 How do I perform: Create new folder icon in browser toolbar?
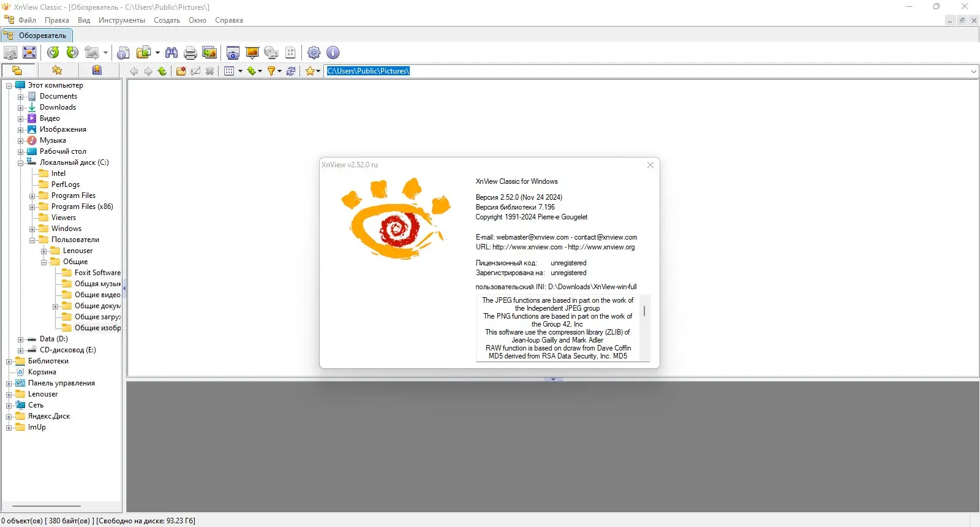tap(181, 71)
